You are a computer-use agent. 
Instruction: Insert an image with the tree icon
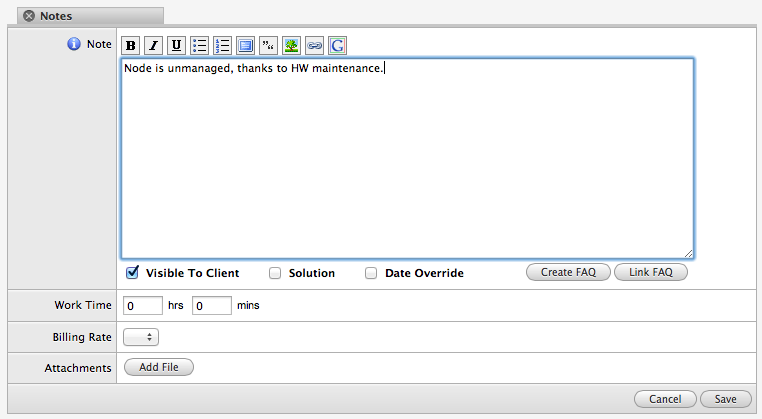click(x=291, y=46)
